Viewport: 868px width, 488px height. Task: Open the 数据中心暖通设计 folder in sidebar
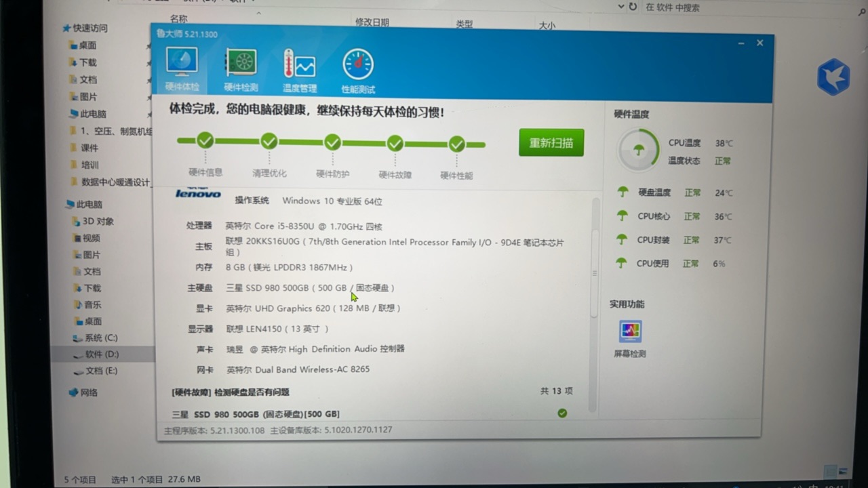tap(111, 182)
